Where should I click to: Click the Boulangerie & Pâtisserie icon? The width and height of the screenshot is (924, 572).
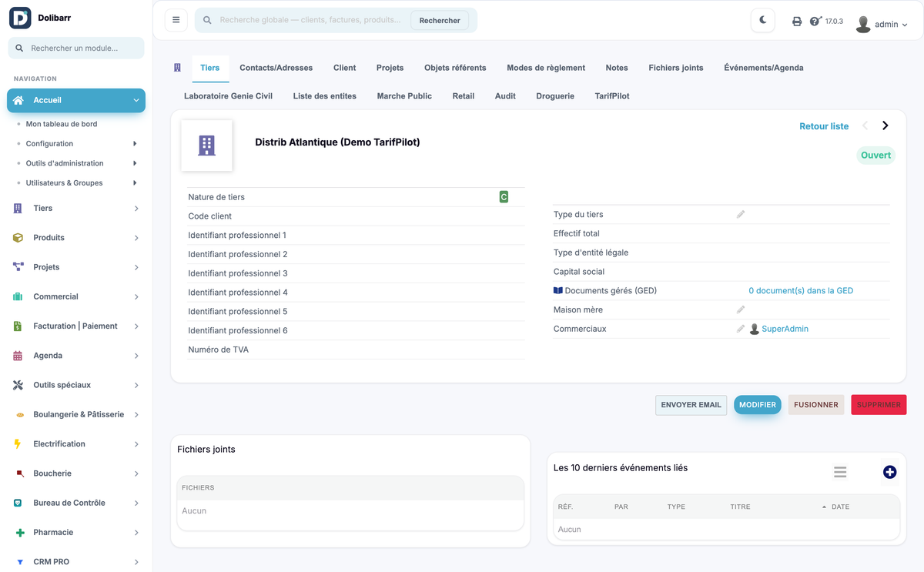pyautogui.click(x=18, y=415)
